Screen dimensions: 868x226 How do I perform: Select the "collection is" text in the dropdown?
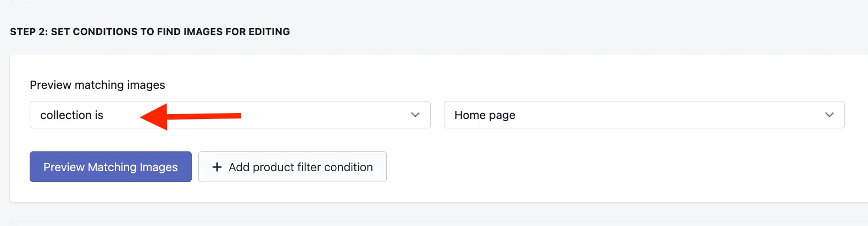coord(72,115)
